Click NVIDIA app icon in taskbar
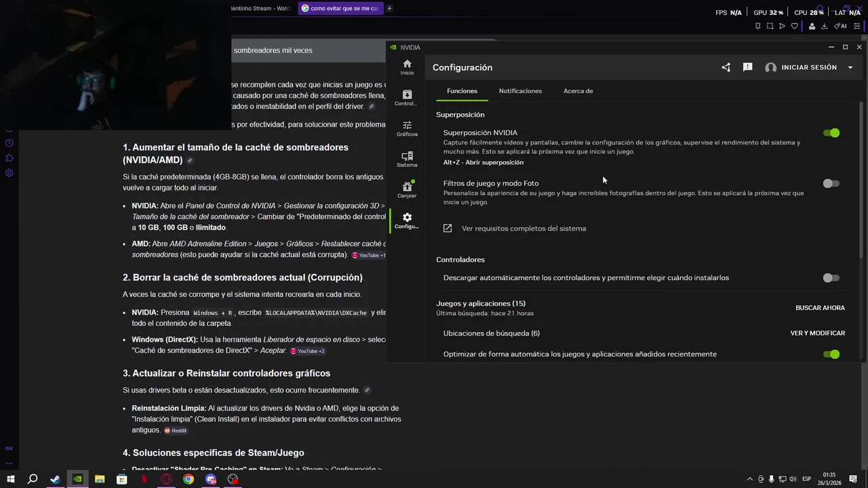 point(77,479)
